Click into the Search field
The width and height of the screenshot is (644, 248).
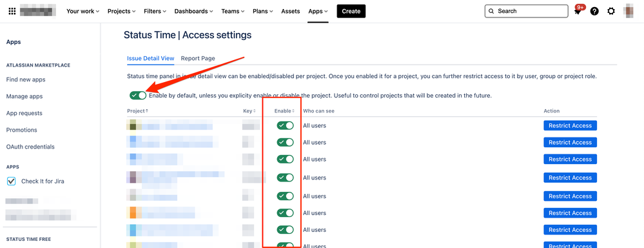click(527, 11)
